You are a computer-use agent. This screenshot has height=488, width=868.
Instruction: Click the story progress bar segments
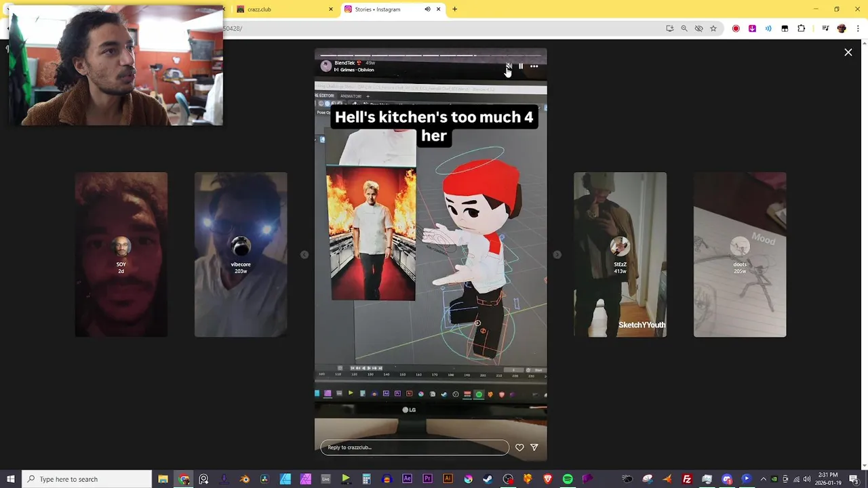[x=431, y=55]
